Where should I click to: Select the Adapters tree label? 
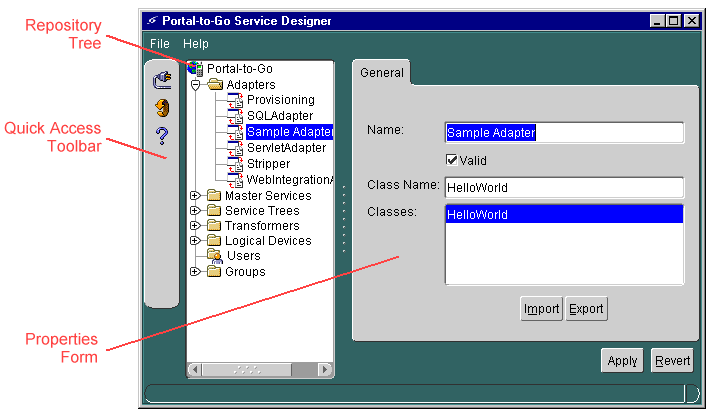[251, 84]
